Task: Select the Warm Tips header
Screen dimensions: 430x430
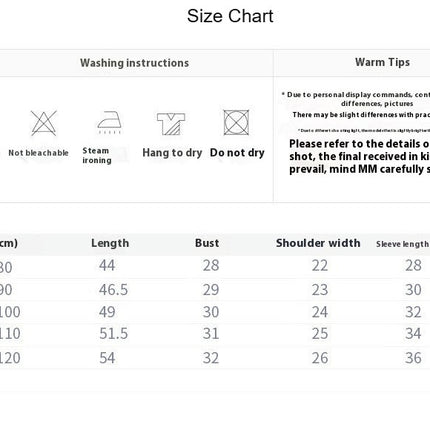Action: pos(382,62)
